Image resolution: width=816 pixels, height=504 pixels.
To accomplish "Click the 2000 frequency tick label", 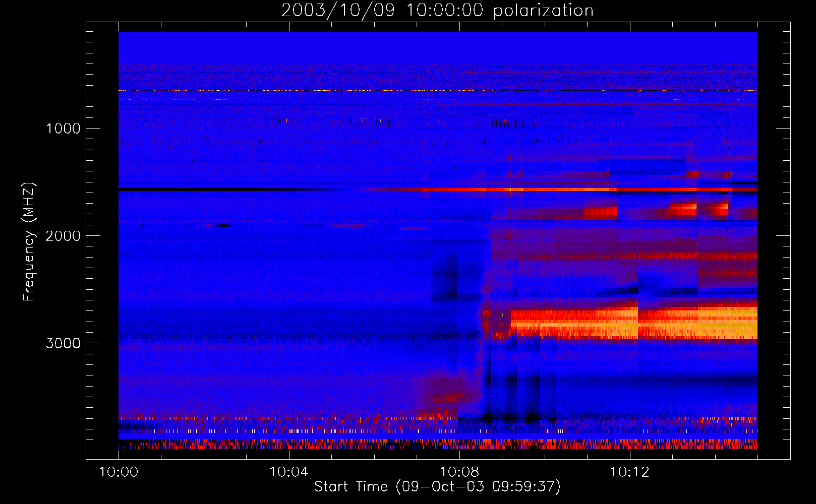I will 63,236.
